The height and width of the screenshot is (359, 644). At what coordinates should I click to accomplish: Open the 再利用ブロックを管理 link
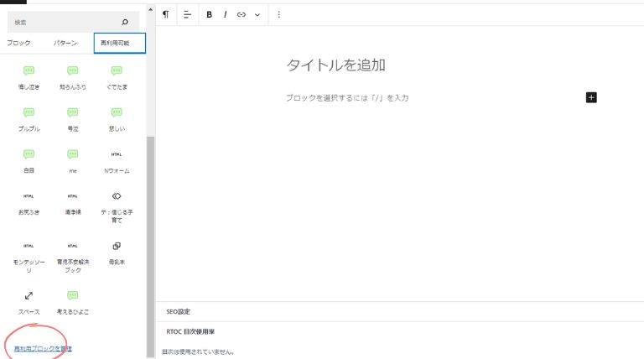click(43, 347)
